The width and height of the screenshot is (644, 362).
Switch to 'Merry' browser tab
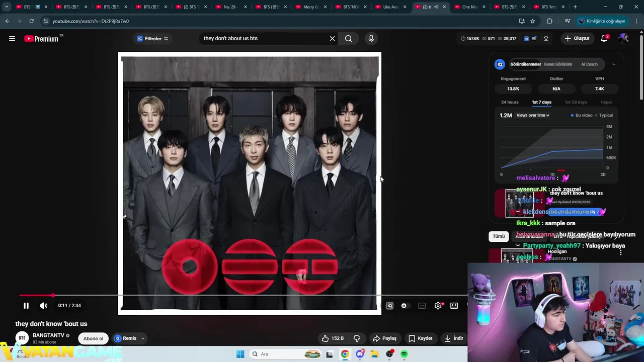pos(310,7)
